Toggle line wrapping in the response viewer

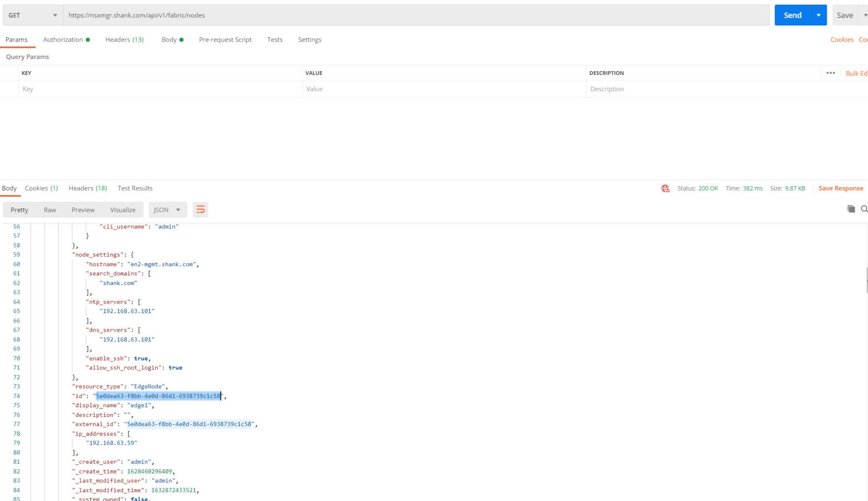(x=200, y=209)
